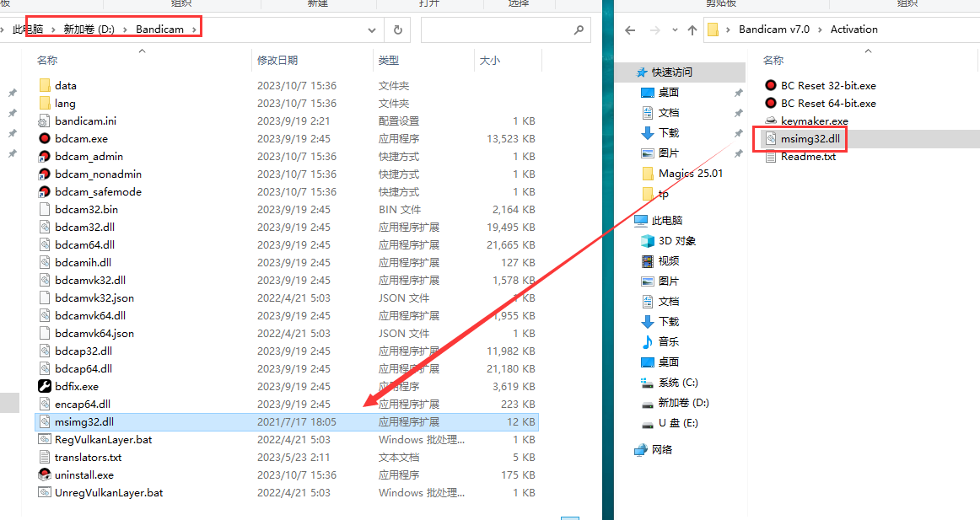The width and height of the screenshot is (980, 520).
Task: Click the keymaker.exe file icon
Action: (770, 121)
